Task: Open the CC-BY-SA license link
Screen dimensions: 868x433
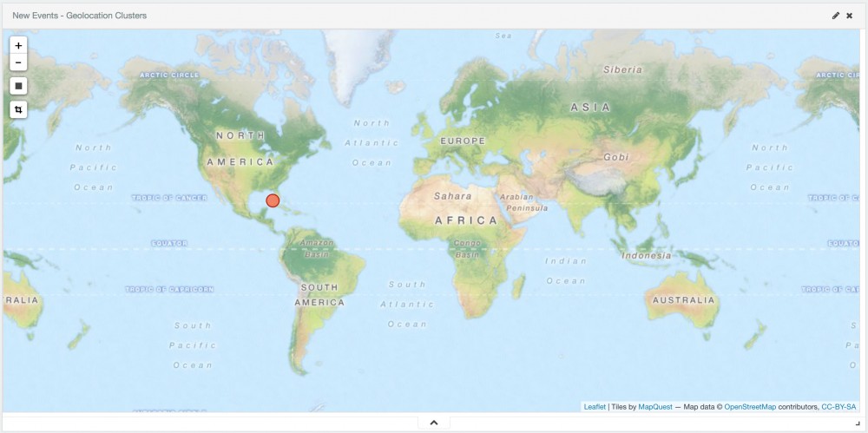Action: point(838,406)
